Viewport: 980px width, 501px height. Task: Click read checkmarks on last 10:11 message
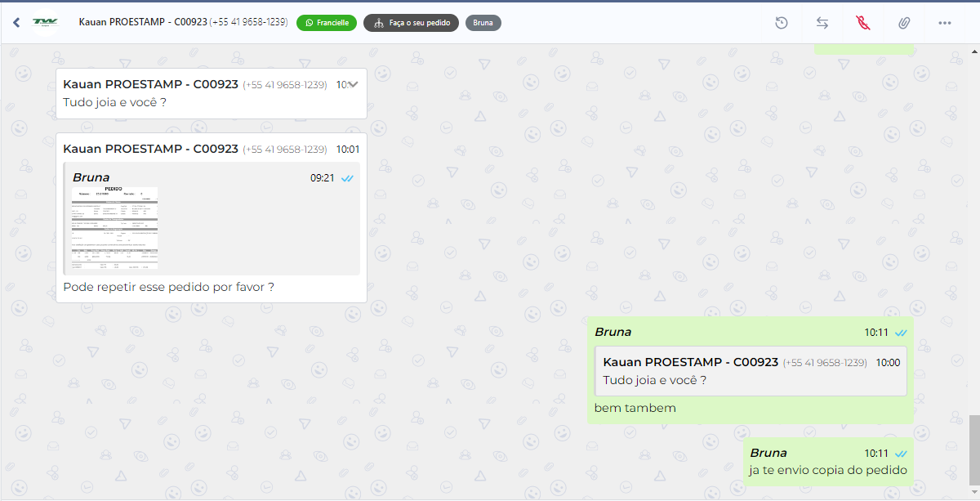(901, 453)
